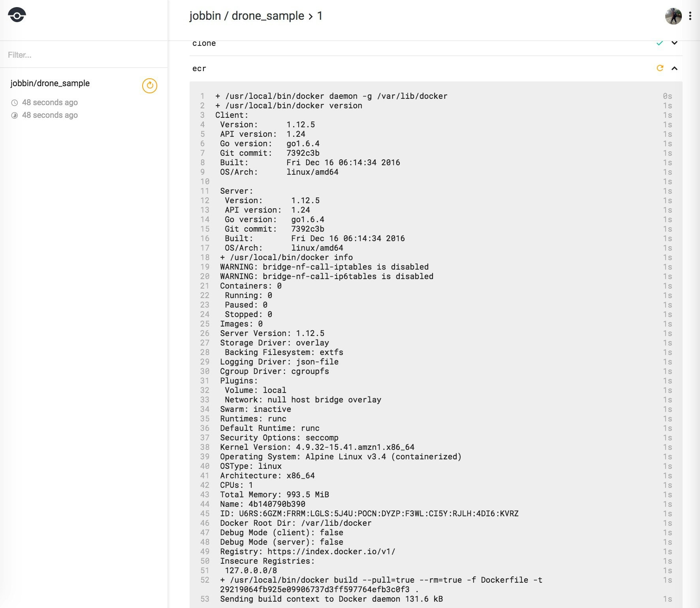This screenshot has height=608, width=700.
Task: Click log line 'Backing Filesystem: extfs'
Action: pos(284,352)
